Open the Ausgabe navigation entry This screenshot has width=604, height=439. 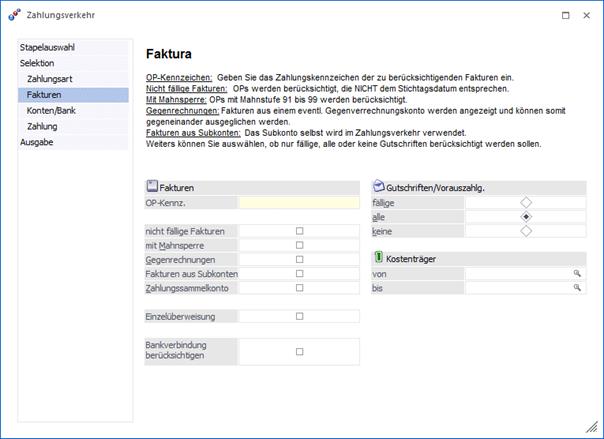[37, 142]
